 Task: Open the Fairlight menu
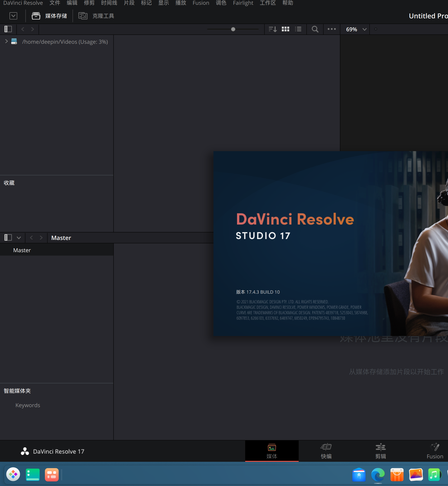pos(243,3)
